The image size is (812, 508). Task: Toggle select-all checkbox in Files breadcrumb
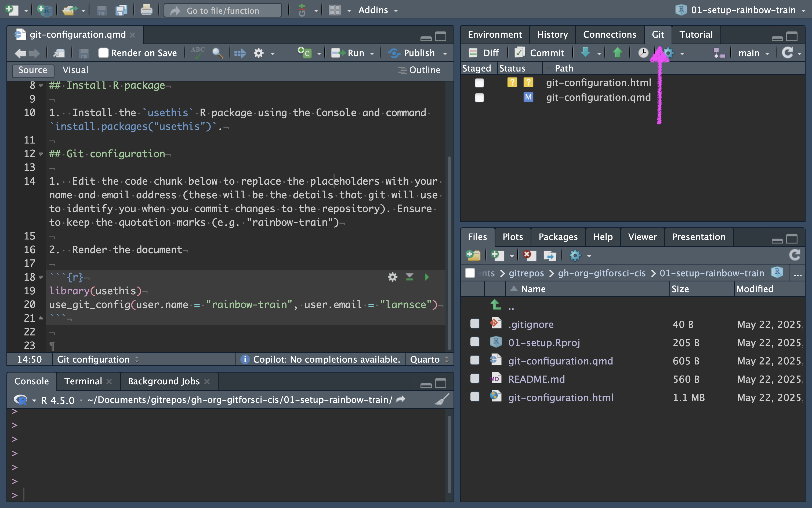click(x=470, y=273)
